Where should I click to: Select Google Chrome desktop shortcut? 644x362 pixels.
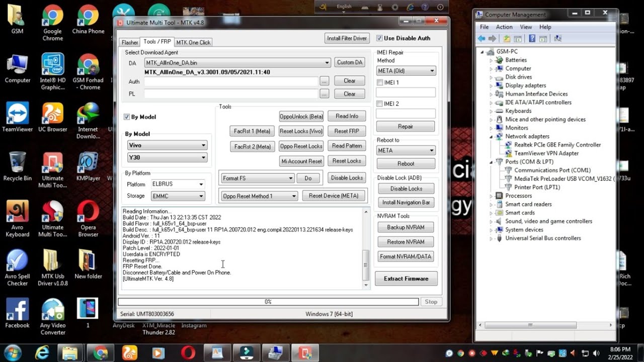52,23
